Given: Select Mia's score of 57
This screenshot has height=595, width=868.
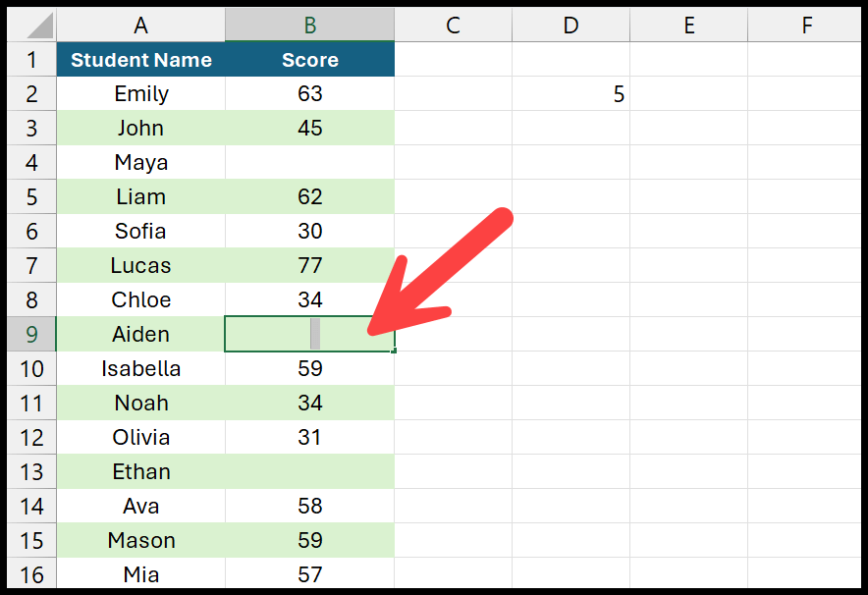Looking at the screenshot, I should [309, 574].
